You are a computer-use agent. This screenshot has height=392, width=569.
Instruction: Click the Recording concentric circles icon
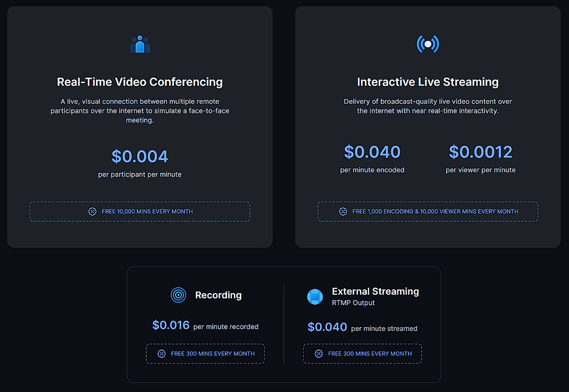(178, 295)
